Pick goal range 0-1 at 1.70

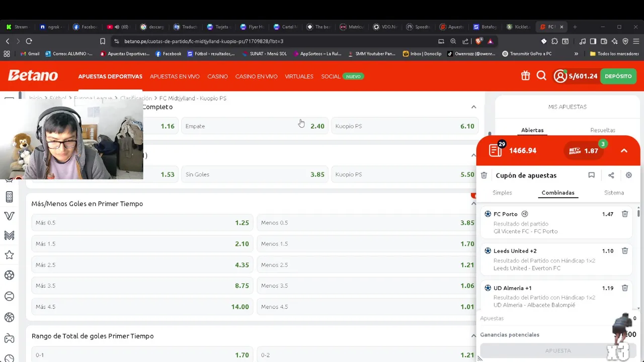[x=142, y=355]
